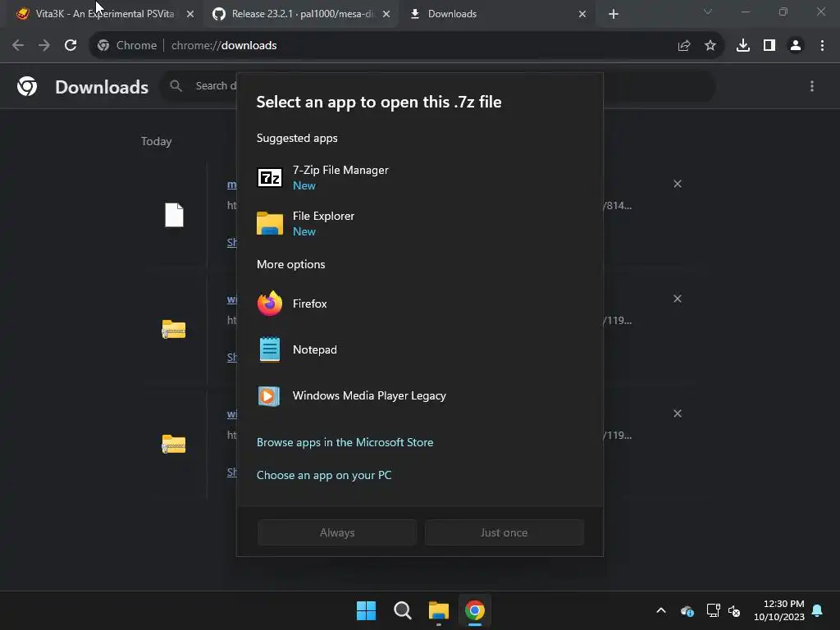Go forward in Chrome
840x630 pixels.
(44, 46)
